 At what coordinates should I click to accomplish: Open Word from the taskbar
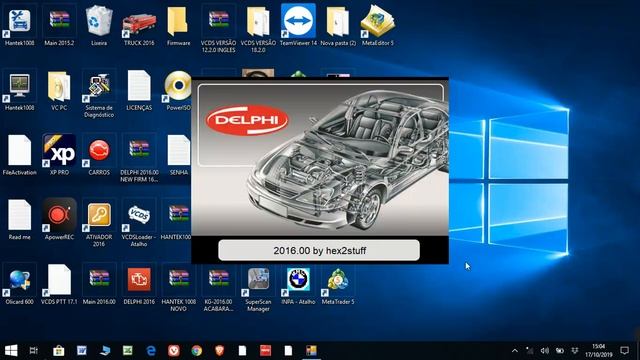[x=82, y=350]
